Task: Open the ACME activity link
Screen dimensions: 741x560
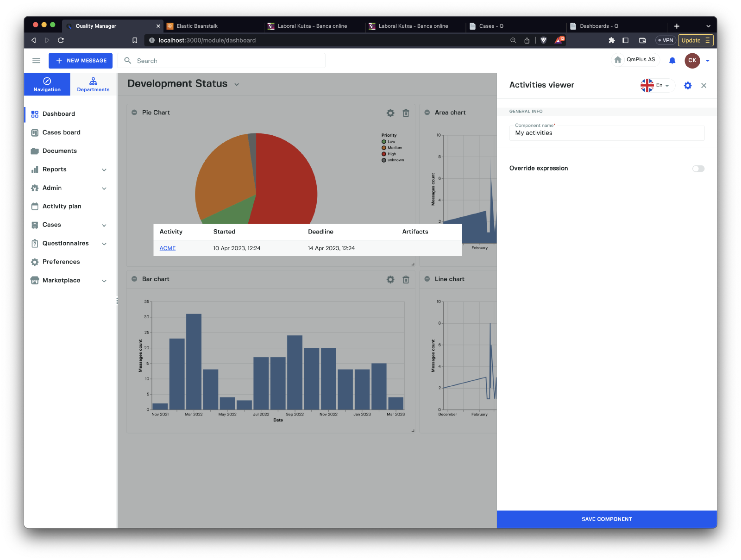Action: pyautogui.click(x=168, y=248)
